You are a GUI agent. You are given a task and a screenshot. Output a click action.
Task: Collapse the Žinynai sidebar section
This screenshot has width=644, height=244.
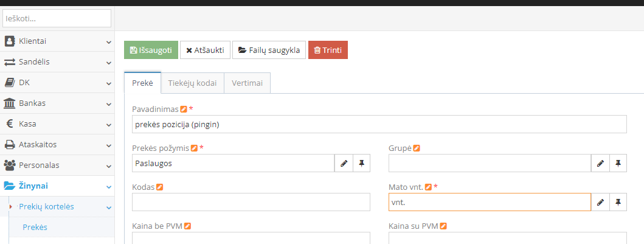(57, 186)
